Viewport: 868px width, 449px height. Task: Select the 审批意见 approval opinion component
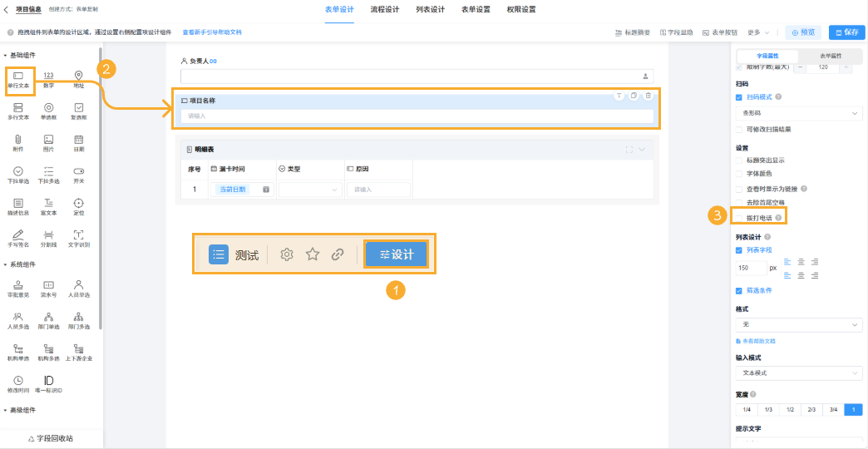(x=18, y=289)
